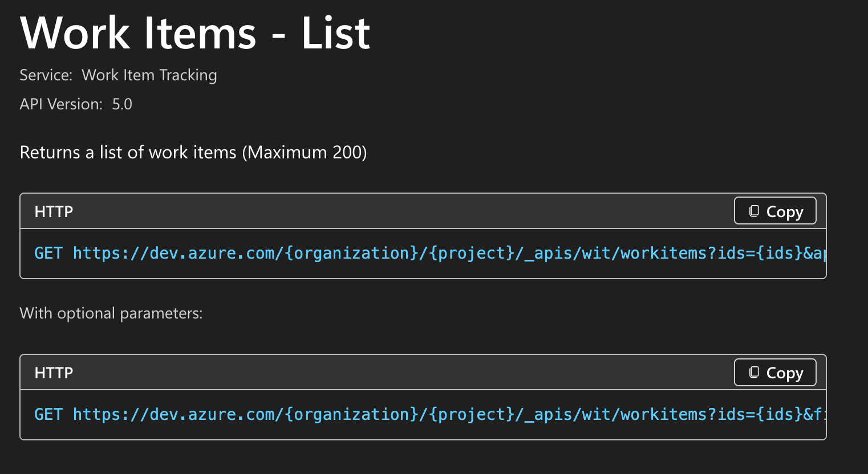
Task: Select the HTTP label of the first code block
Action: pyautogui.click(x=54, y=212)
